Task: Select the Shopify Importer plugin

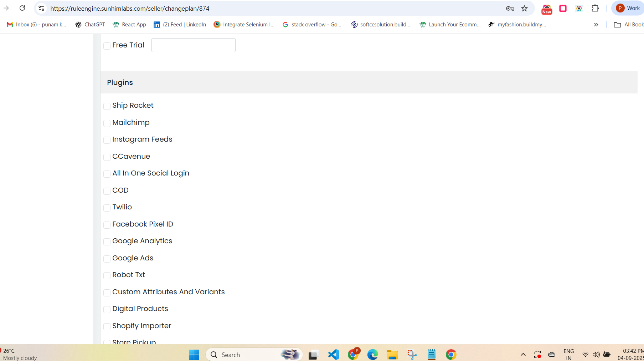Action: pyautogui.click(x=107, y=326)
